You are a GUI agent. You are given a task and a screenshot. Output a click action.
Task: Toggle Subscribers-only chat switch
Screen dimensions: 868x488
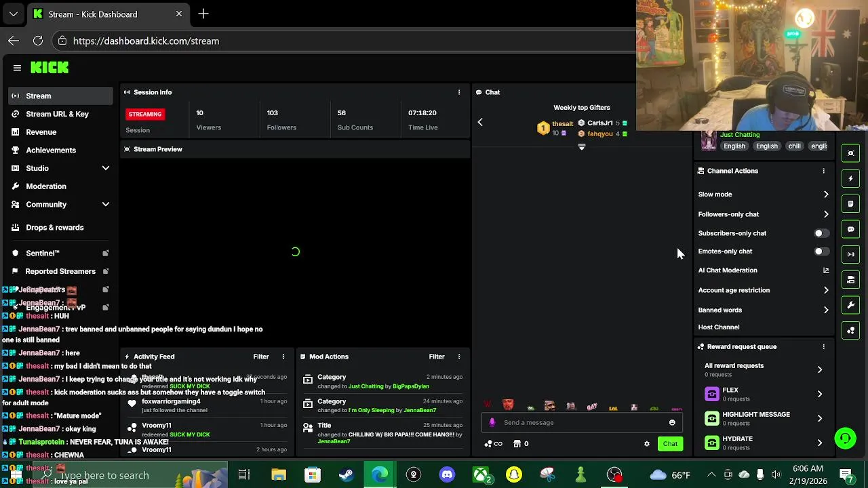tap(821, 233)
